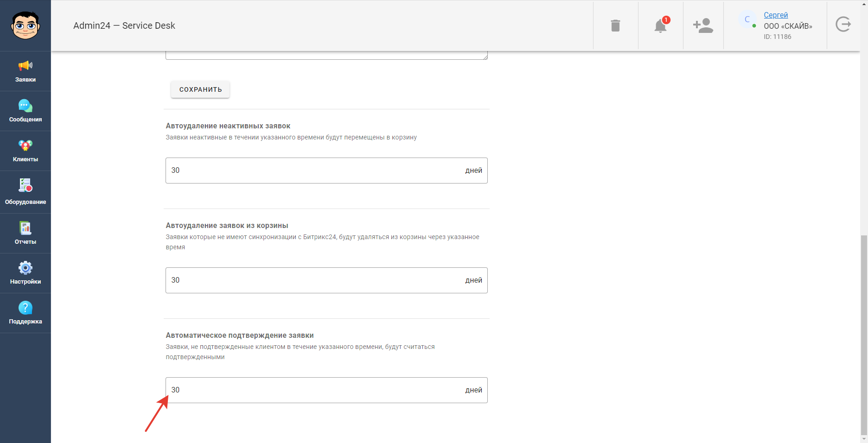Screen dimensions: 868x443
Task: Click the Admin24 mascot logo
Action: point(26,25)
